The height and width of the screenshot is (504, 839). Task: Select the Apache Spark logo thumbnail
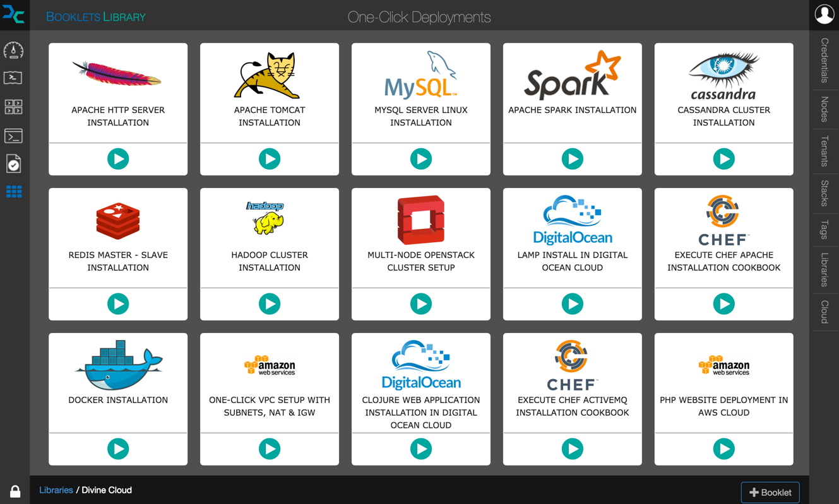pos(572,76)
